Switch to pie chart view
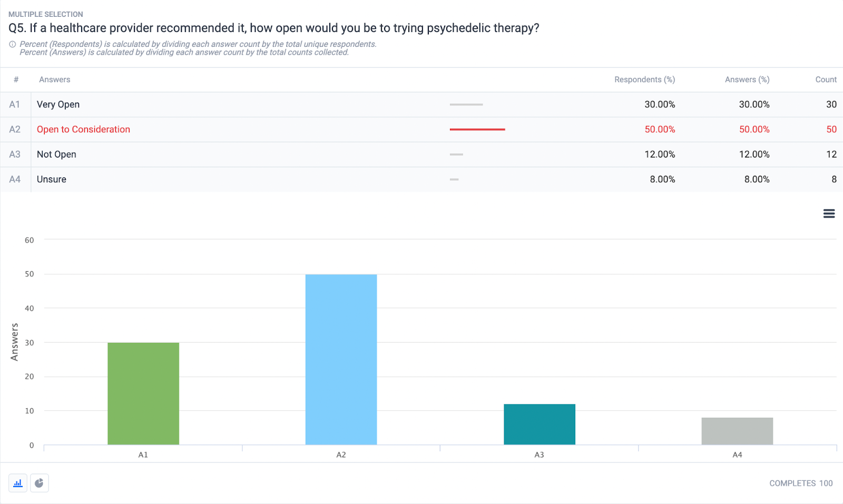Screen dimensions: 843x504 [x=40, y=483]
